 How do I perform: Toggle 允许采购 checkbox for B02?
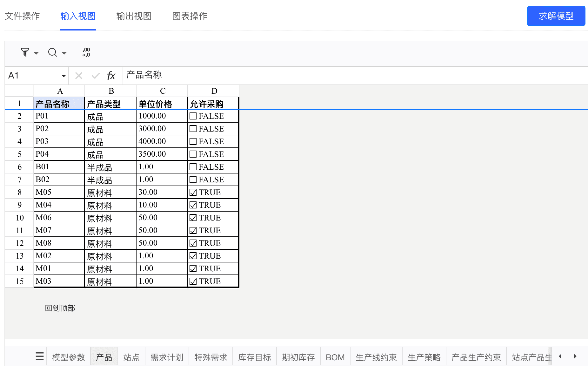[193, 180]
